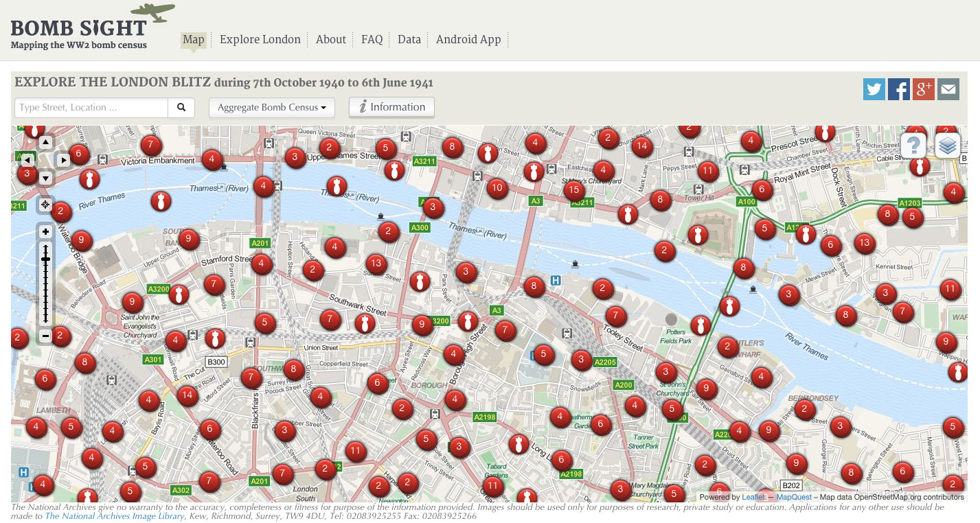Image resolution: width=980 pixels, height=523 pixels.
Task: Open the 13 cluster east of Tower Bridge
Action: (864, 242)
